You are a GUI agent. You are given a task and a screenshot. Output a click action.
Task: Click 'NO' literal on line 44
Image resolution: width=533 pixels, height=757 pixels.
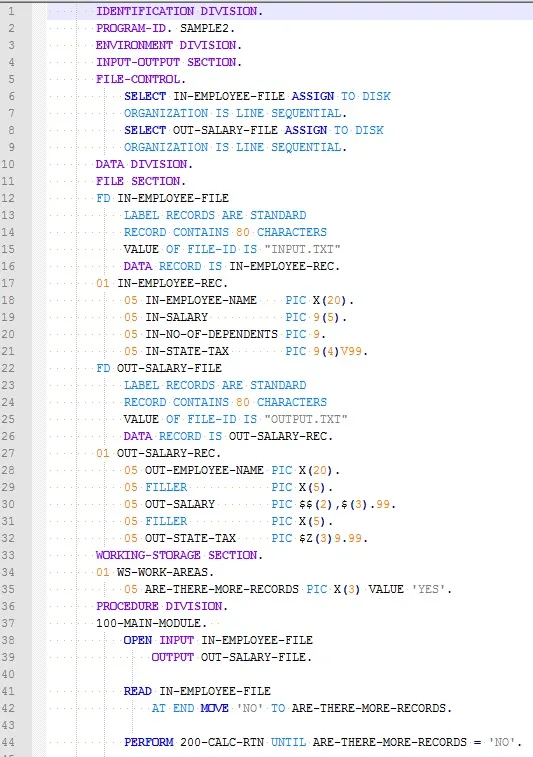point(502,742)
